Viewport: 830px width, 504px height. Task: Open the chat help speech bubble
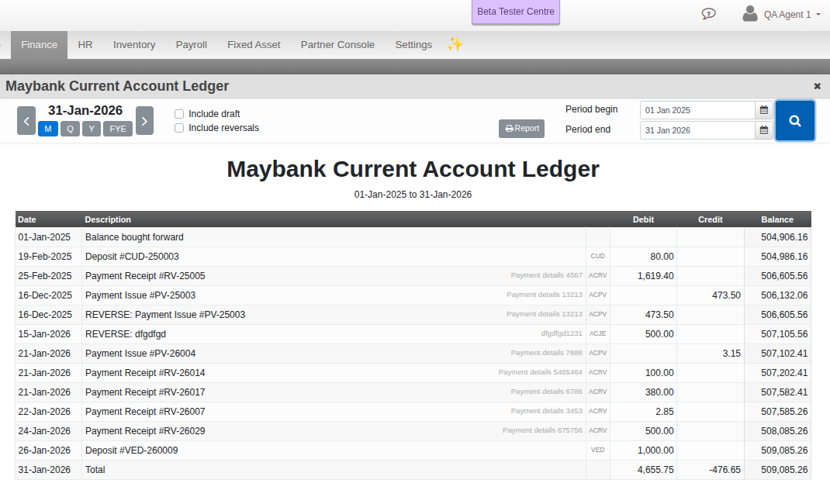point(709,14)
